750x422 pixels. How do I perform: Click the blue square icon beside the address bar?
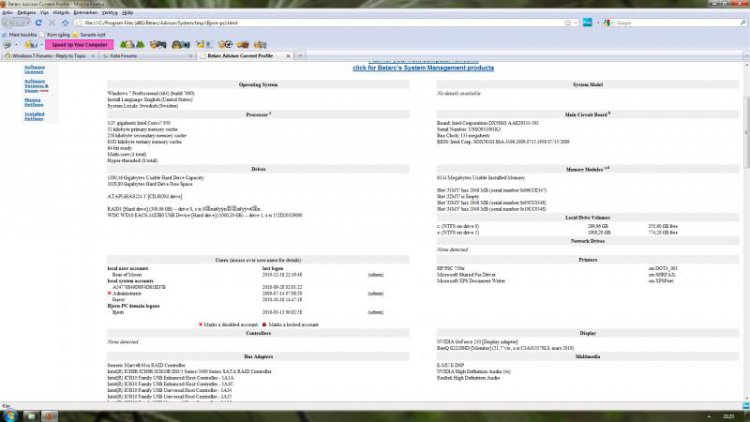click(x=587, y=22)
